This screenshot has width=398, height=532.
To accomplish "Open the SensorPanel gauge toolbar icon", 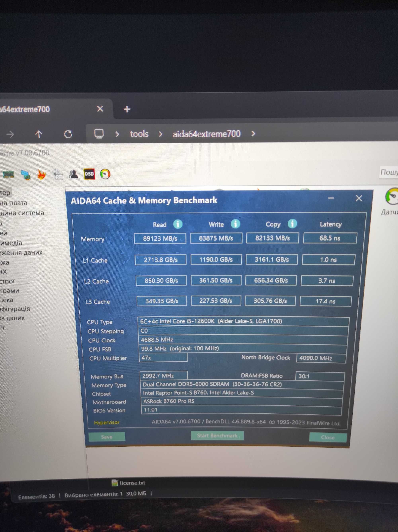I will tap(105, 174).
